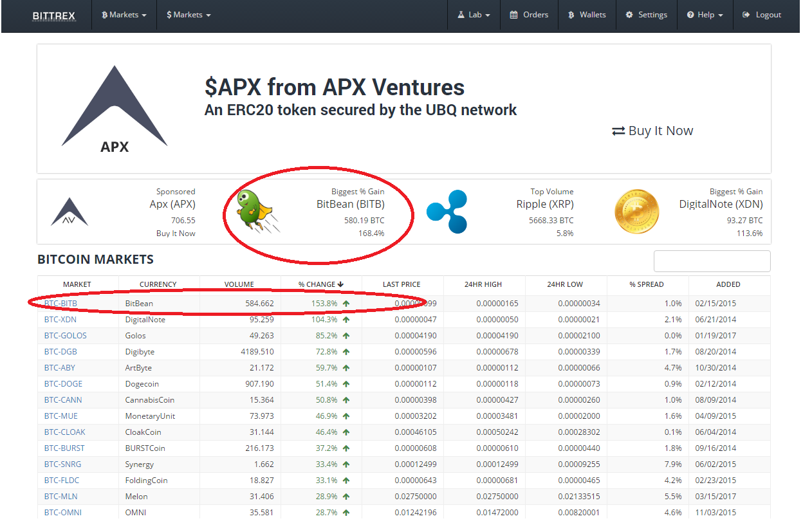Open the BTC-SNRG market

tap(62, 464)
